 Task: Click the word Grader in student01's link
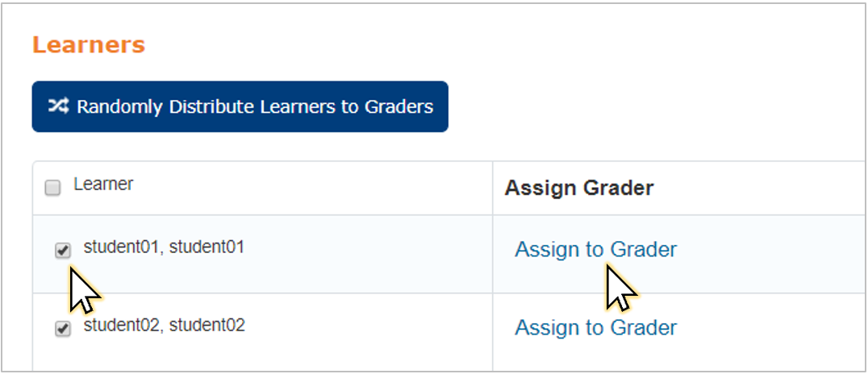[x=643, y=250]
